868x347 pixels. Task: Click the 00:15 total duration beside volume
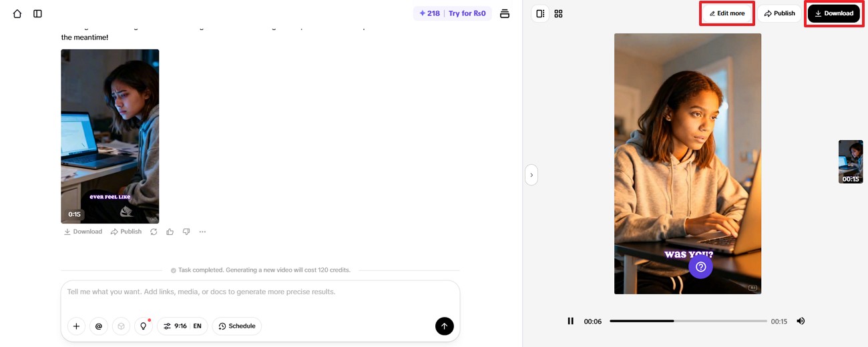(779, 322)
